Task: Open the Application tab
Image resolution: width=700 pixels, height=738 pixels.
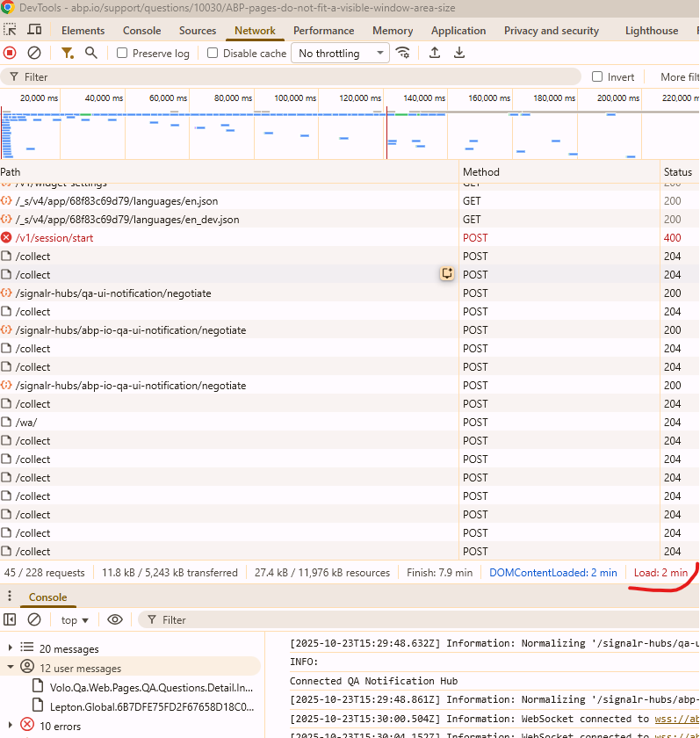Action: 458,30
